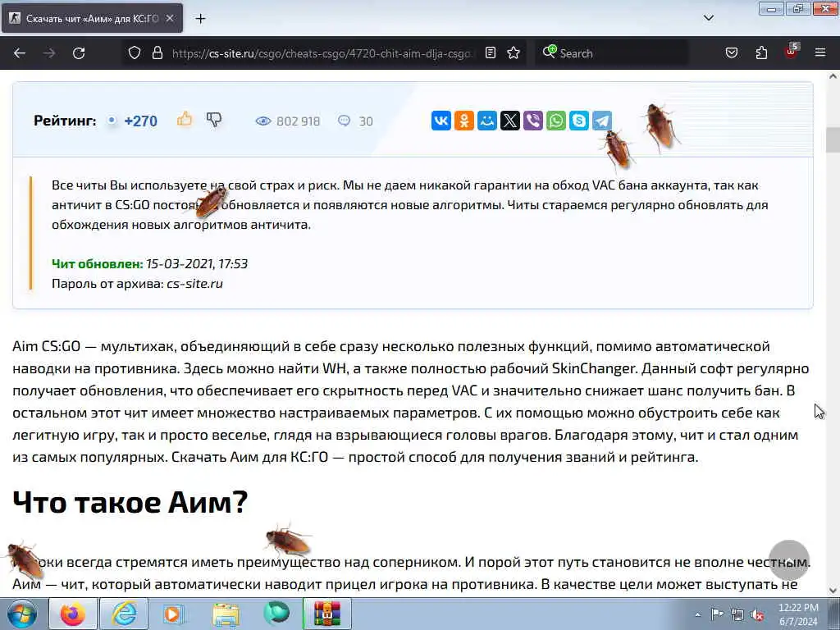The height and width of the screenshot is (630, 840).
Task: Share page via WhatsApp
Action: 556,121
